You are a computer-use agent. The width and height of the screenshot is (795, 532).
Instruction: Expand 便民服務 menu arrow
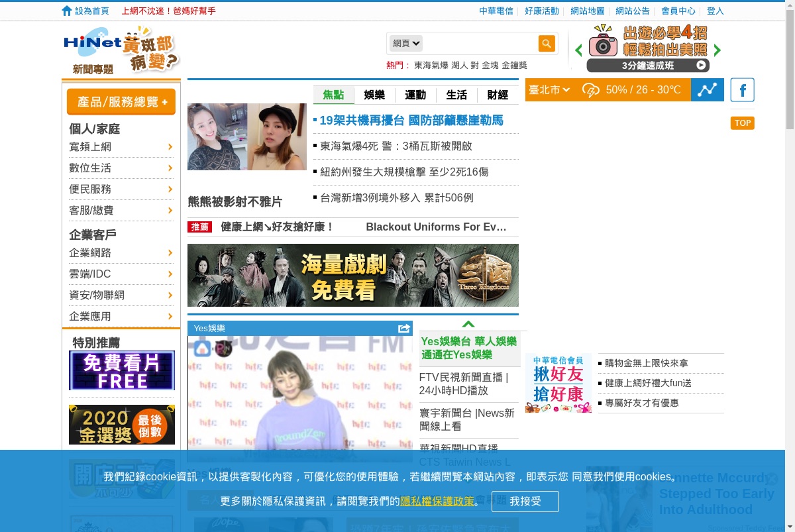(x=170, y=189)
